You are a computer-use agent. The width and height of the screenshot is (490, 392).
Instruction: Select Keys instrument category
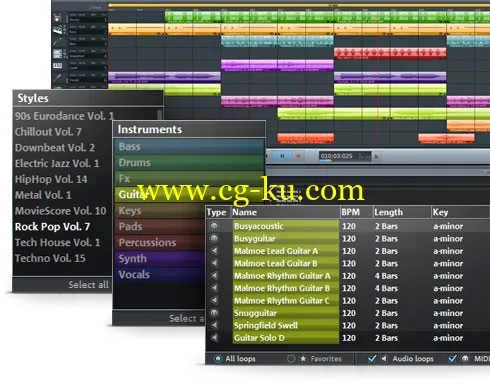pos(160,211)
